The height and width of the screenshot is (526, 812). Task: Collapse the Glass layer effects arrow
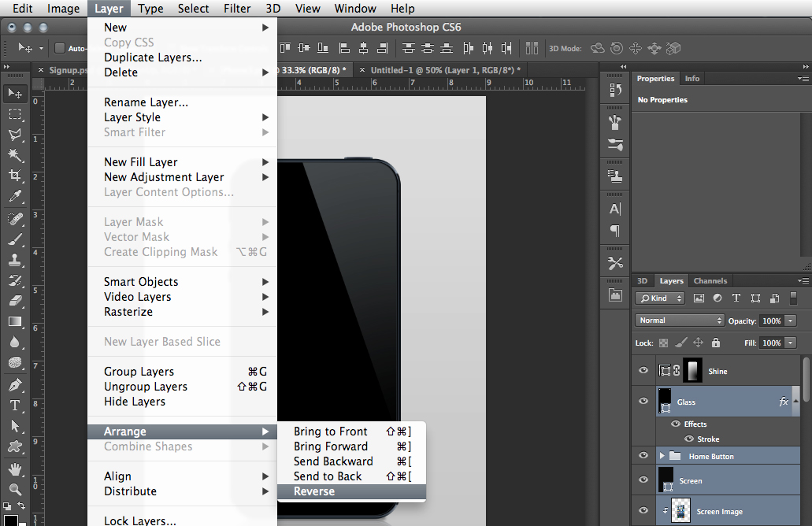[x=796, y=401]
